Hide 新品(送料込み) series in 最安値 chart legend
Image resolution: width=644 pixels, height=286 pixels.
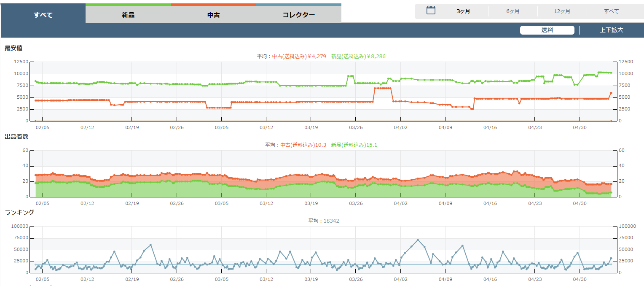[x=358, y=56]
